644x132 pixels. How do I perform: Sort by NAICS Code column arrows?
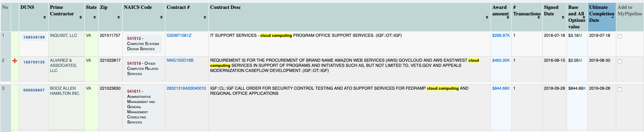pyautogui.click(x=161, y=17)
